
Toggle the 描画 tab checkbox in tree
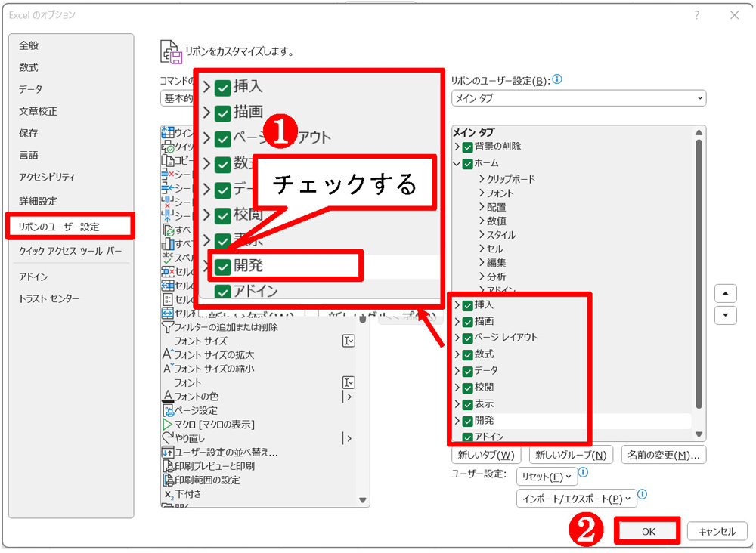point(467,322)
